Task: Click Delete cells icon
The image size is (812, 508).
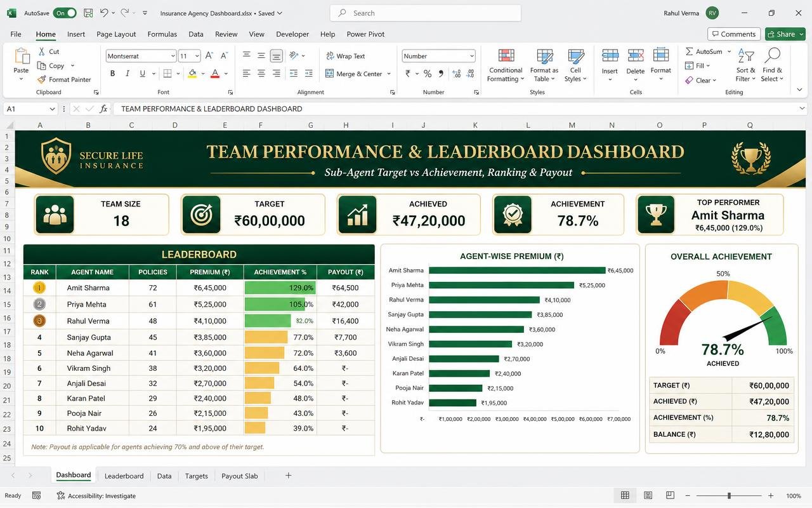Action: point(635,56)
